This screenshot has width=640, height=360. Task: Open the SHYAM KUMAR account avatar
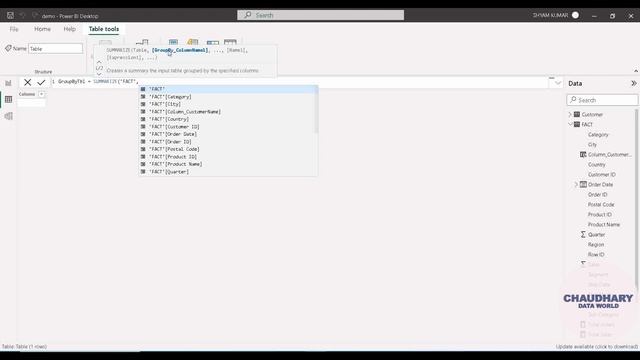pos(576,15)
